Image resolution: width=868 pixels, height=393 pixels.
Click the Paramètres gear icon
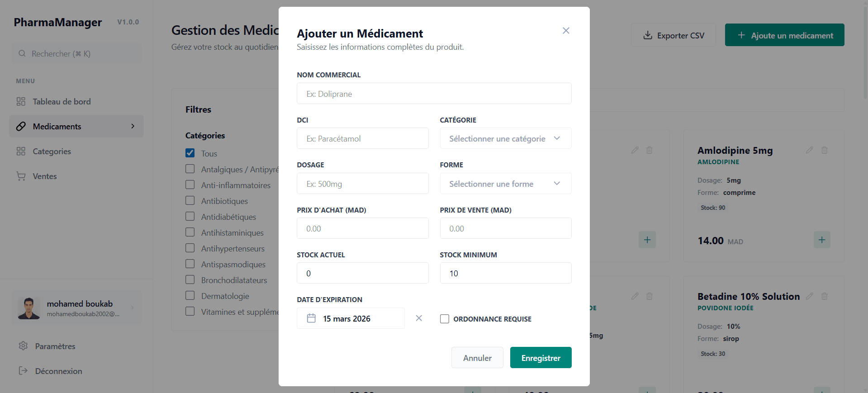pyautogui.click(x=23, y=346)
